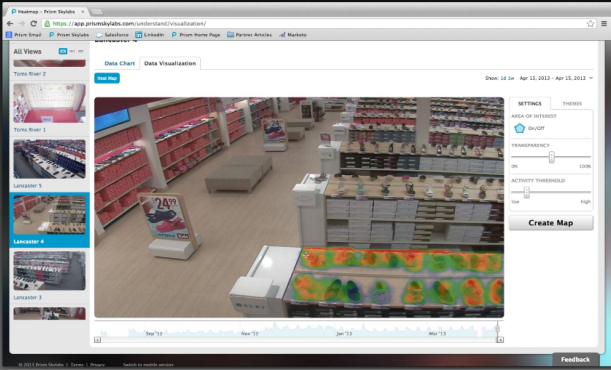
Task: Reload the page with refresh icon
Action: [x=34, y=24]
